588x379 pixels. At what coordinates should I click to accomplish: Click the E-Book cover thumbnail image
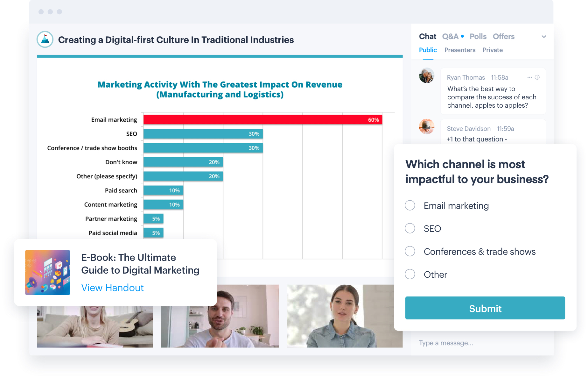coord(47,272)
